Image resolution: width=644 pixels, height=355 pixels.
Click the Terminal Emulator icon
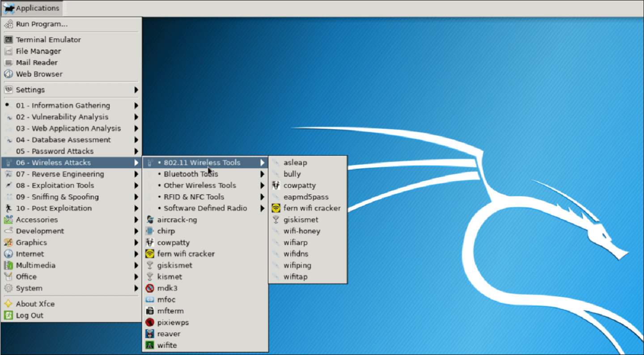pos(8,40)
